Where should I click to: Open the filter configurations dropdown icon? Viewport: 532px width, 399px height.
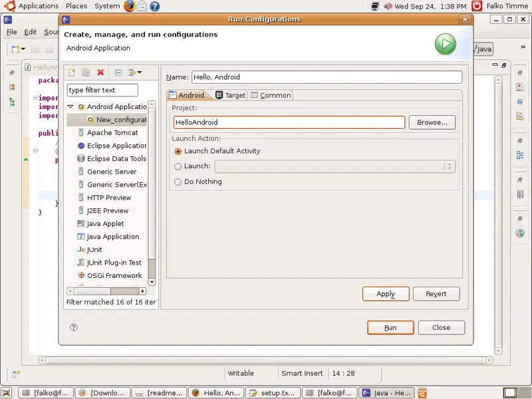point(135,72)
